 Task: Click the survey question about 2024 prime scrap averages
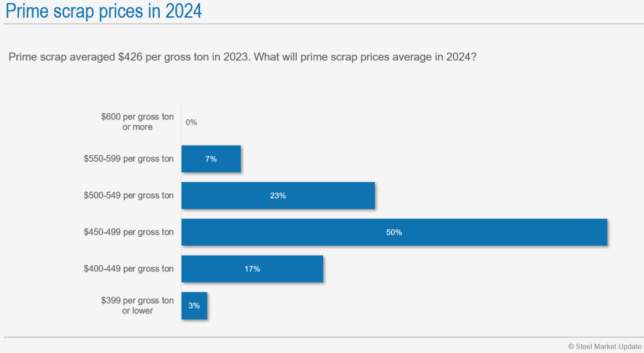pyautogui.click(x=242, y=57)
